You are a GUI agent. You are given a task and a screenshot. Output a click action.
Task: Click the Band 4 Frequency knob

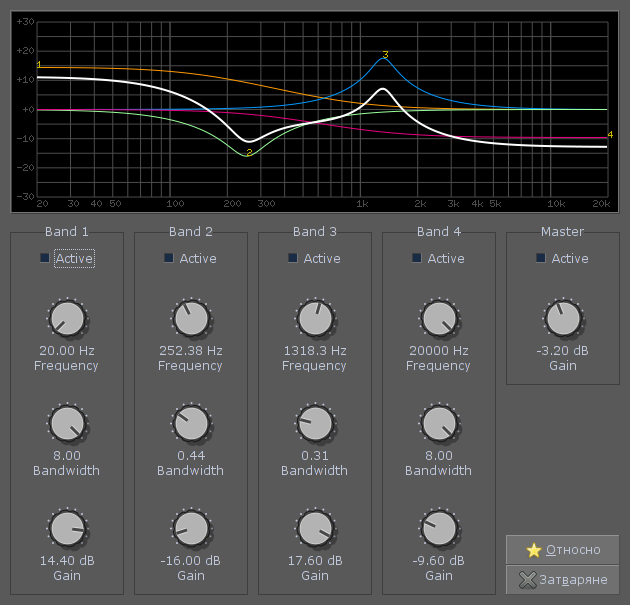point(438,320)
